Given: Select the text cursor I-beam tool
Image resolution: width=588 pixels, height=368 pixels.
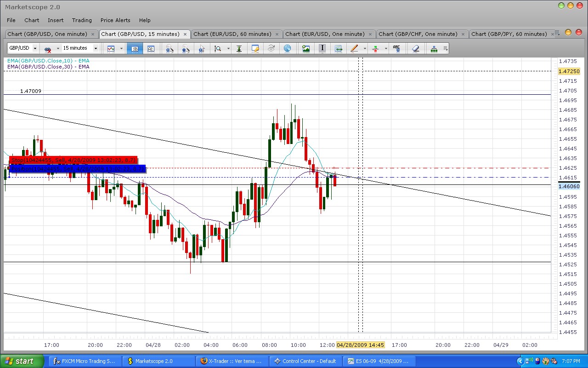Looking at the screenshot, I should tap(322, 48).
